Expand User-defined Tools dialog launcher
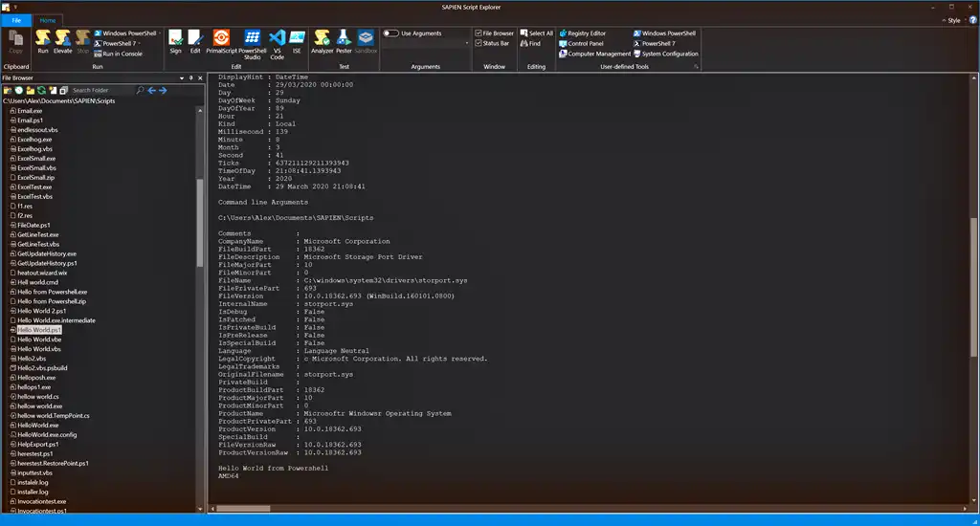The width and height of the screenshot is (980, 526). tap(696, 66)
